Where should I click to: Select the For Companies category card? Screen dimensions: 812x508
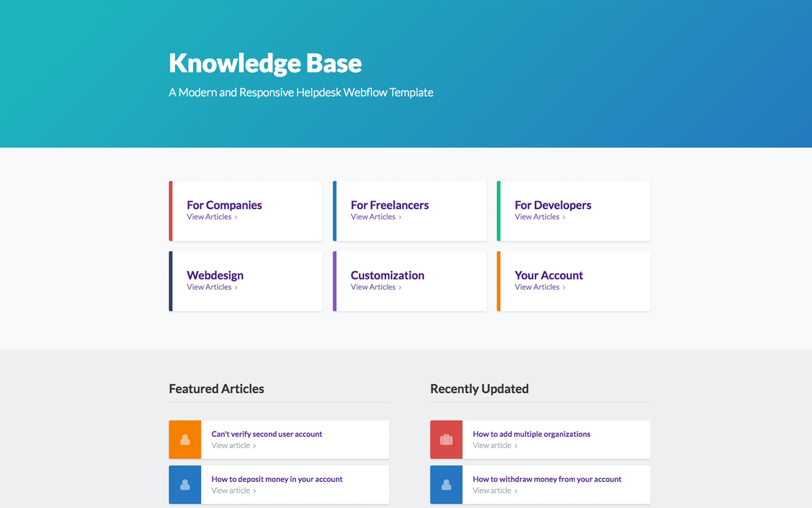pos(245,211)
